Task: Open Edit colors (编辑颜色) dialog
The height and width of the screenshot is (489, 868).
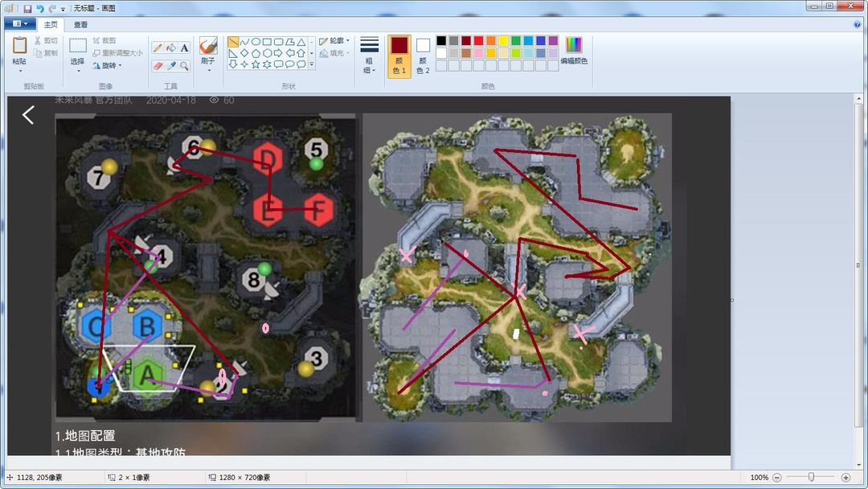Action: [574, 51]
